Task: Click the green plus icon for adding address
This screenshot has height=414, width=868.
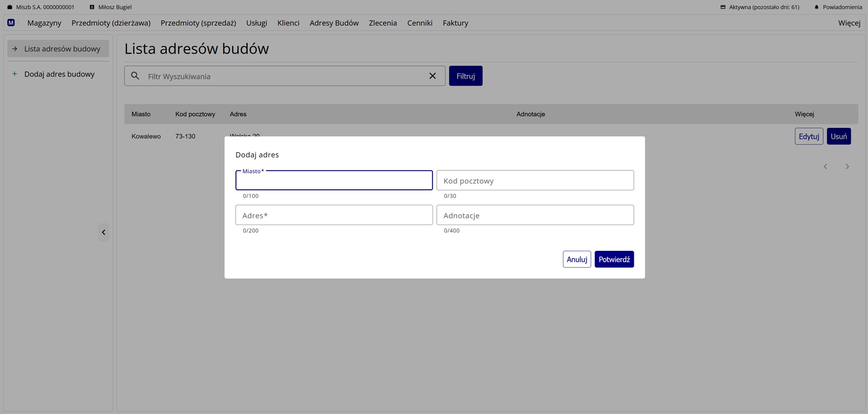Action: pos(14,74)
